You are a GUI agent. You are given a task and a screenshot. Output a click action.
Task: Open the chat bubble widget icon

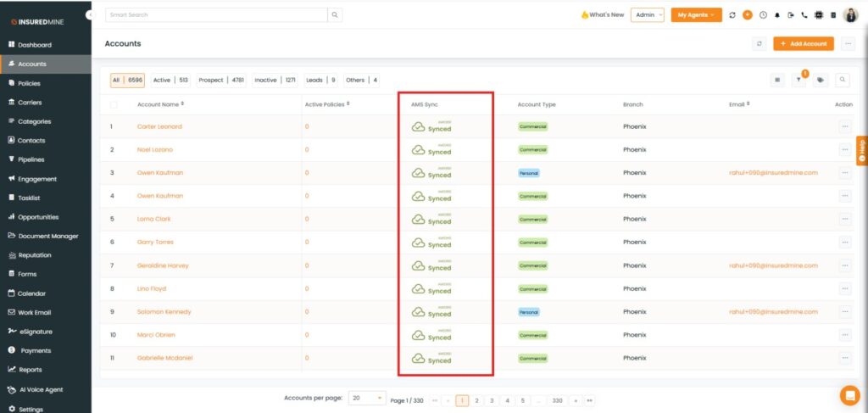click(849, 395)
